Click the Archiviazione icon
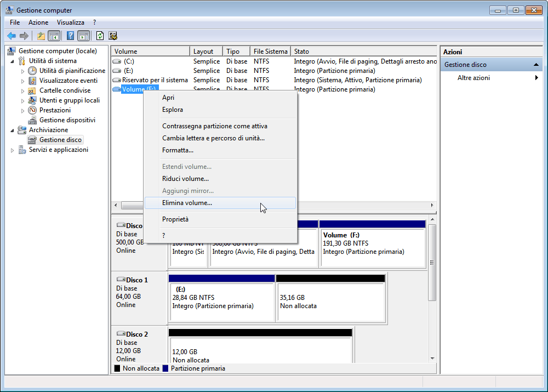This screenshot has height=392, width=548. tap(22, 130)
